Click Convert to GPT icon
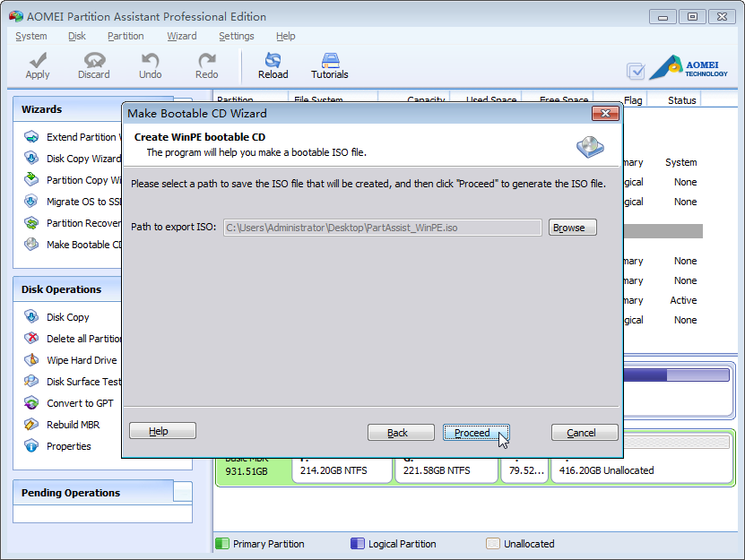This screenshot has width=745, height=560. 31,403
